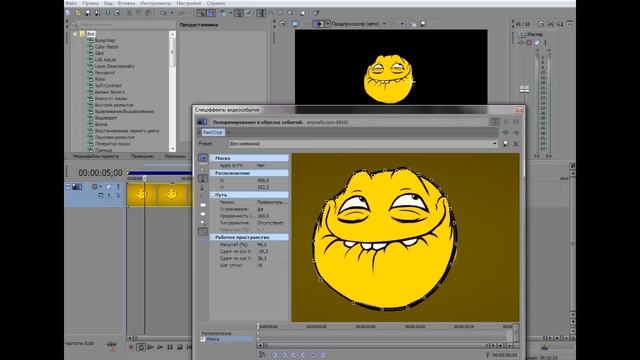The height and width of the screenshot is (360, 640).
Task: Move the Master volume fader
Action: click(x=524, y=89)
